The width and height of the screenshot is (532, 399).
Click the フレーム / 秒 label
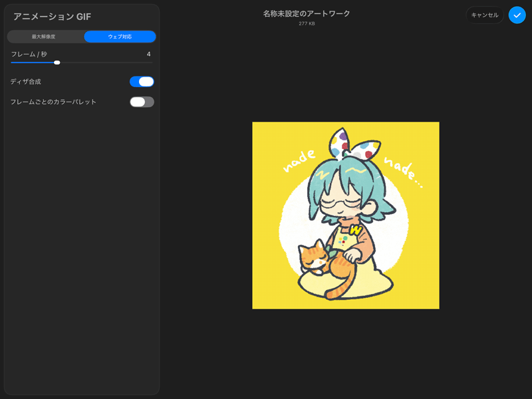pos(29,55)
